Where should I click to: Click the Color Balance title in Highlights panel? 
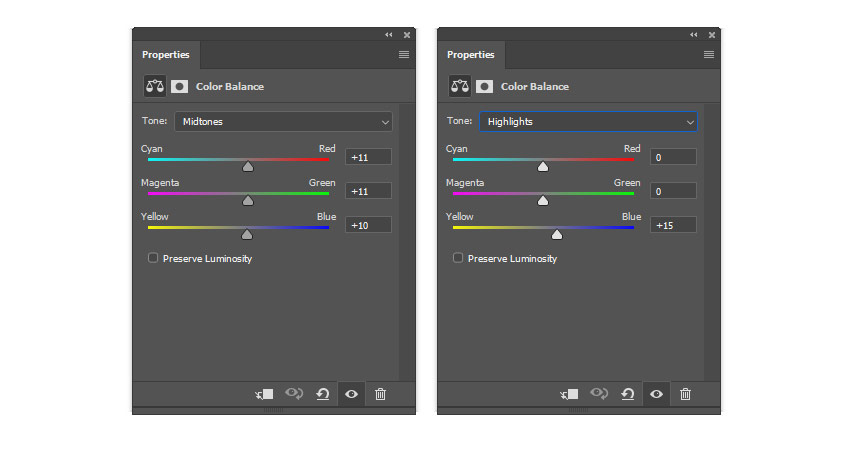click(535, 87)
